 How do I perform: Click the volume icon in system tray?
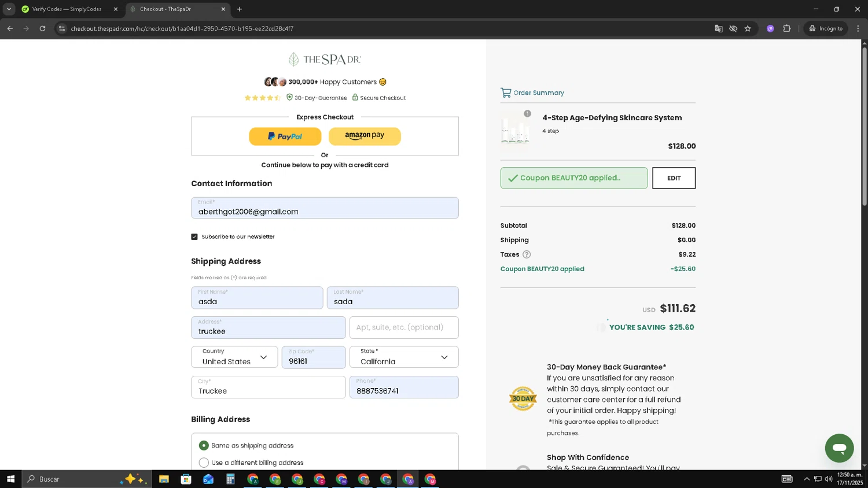point(829,479)
